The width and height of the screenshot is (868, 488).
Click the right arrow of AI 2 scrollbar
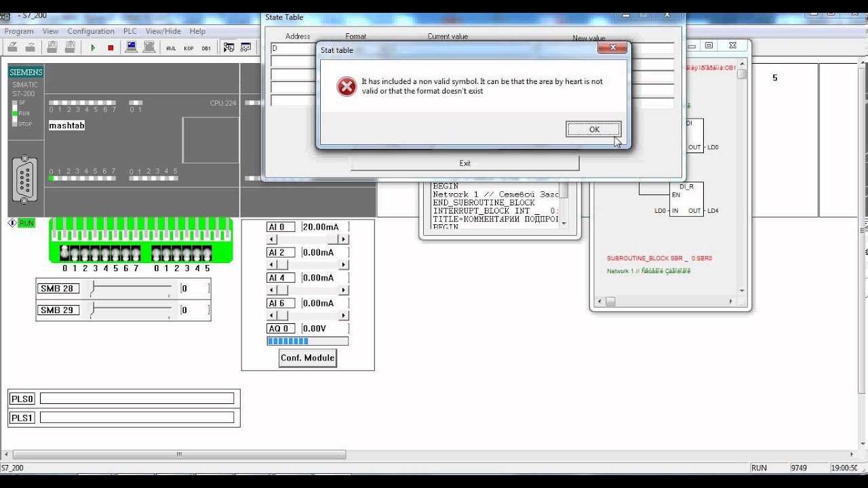pyautogui.click(x=344, y=264)
